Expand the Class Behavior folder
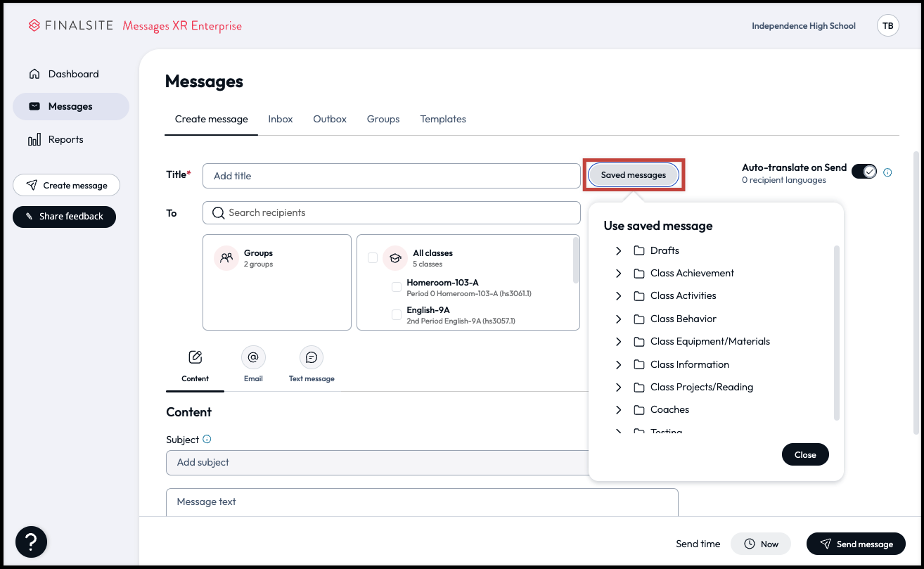 (x=619, y=319)
